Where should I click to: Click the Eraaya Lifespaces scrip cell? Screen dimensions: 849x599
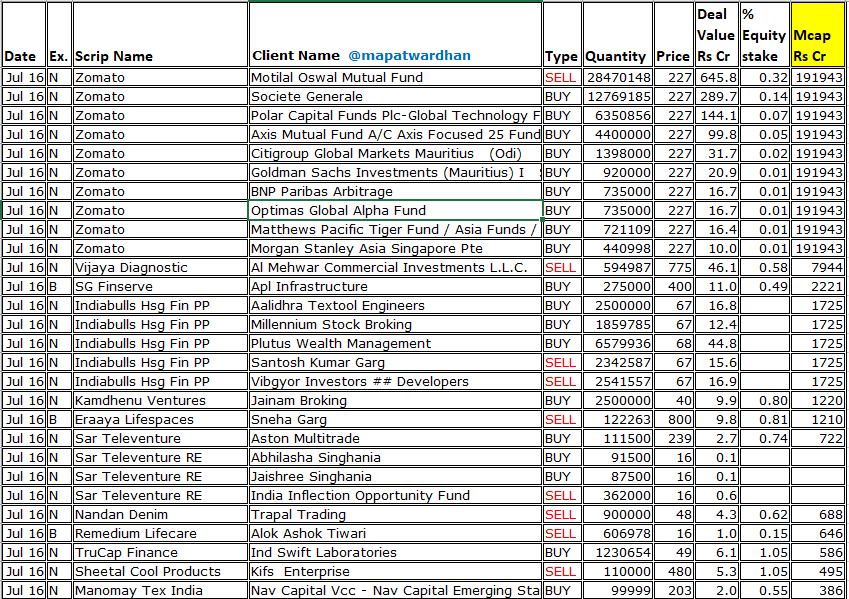(160, 419)
